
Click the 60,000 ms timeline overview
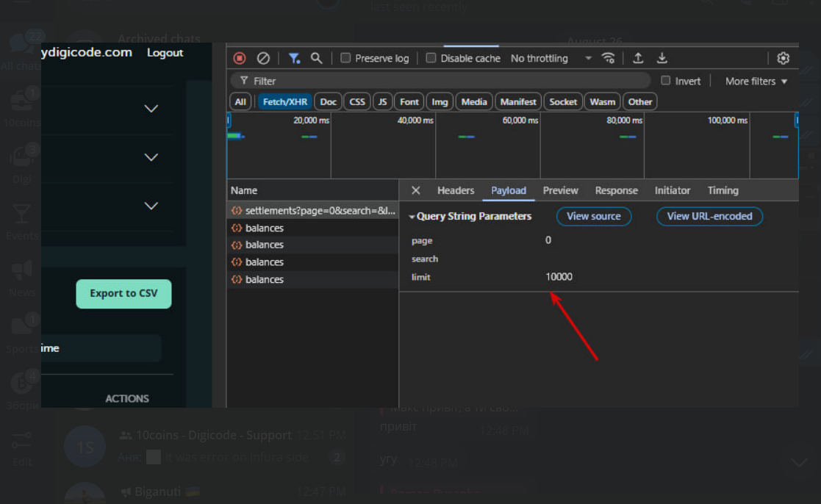pyautogui.click(x=487, y=145)
